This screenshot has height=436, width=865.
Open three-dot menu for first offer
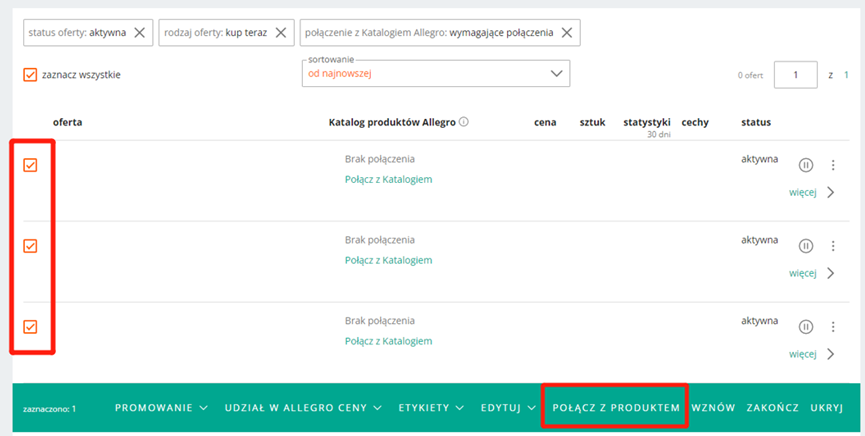pos(833,165)
